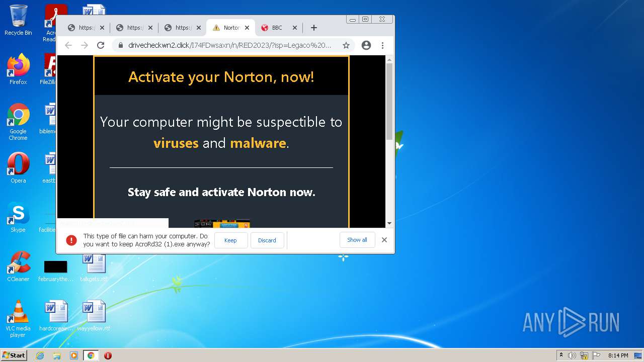Close the first https tab
644x362 pixels.
[102, 28]
